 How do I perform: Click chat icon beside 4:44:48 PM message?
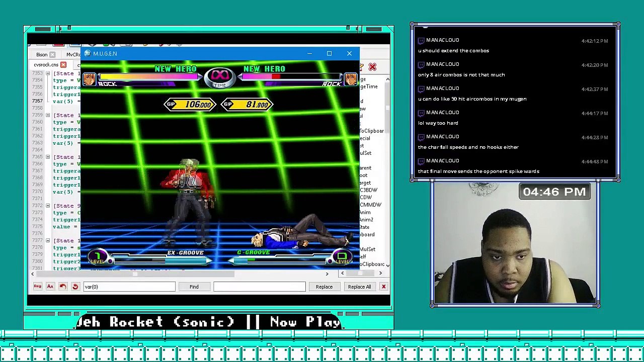(x=421, y=160)
